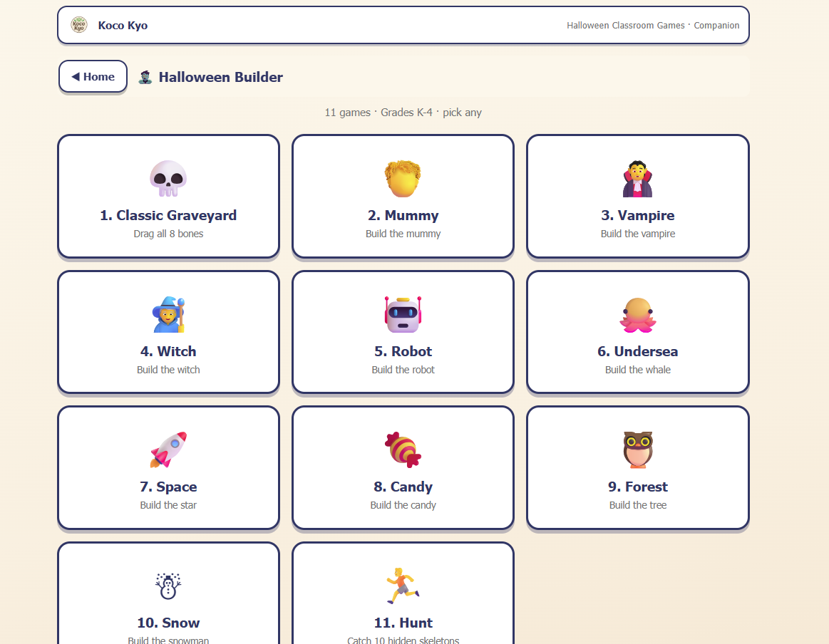The image size is (829, 644).
Task: Click 'Build the vampire' subtitle
Action: pos(638,234)
